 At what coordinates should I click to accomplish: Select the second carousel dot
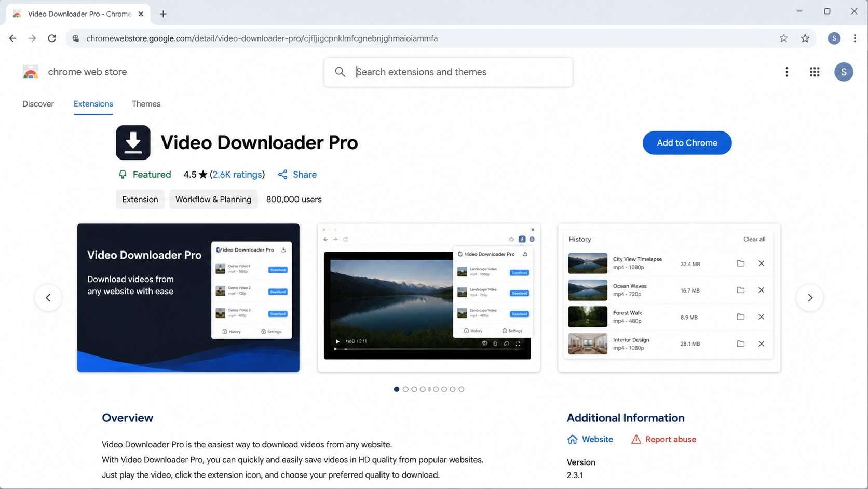405,389
